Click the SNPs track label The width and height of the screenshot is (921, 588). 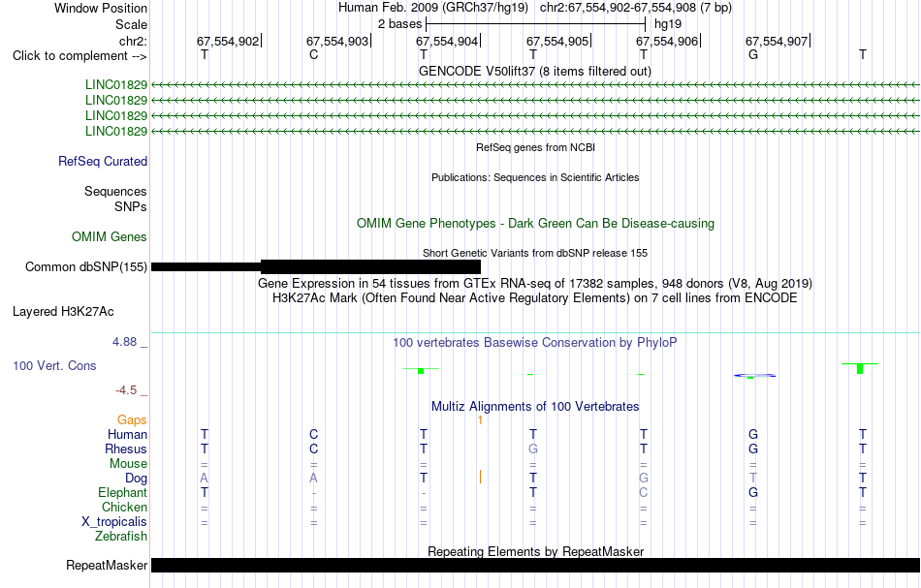(x=131, y=206)
